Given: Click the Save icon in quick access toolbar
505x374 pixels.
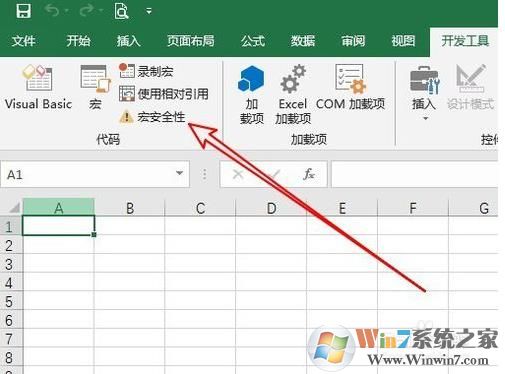Looking at the screenshot, I should (23, 11).
